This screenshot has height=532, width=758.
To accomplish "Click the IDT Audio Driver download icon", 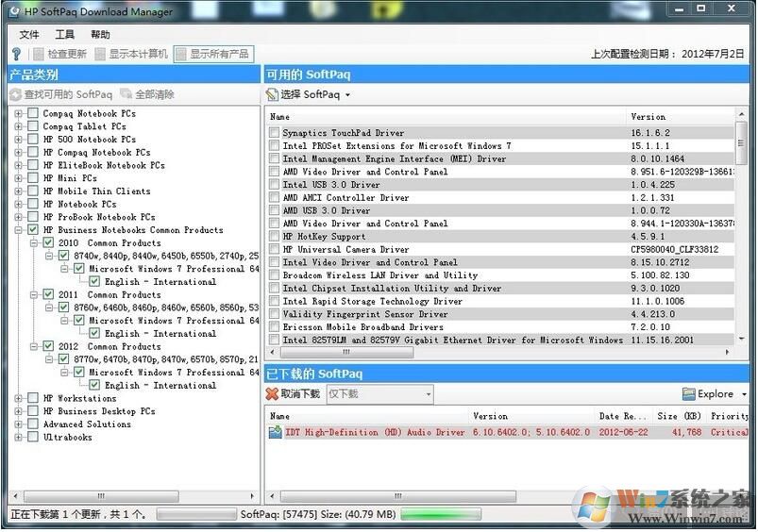I will pos(275,432).
